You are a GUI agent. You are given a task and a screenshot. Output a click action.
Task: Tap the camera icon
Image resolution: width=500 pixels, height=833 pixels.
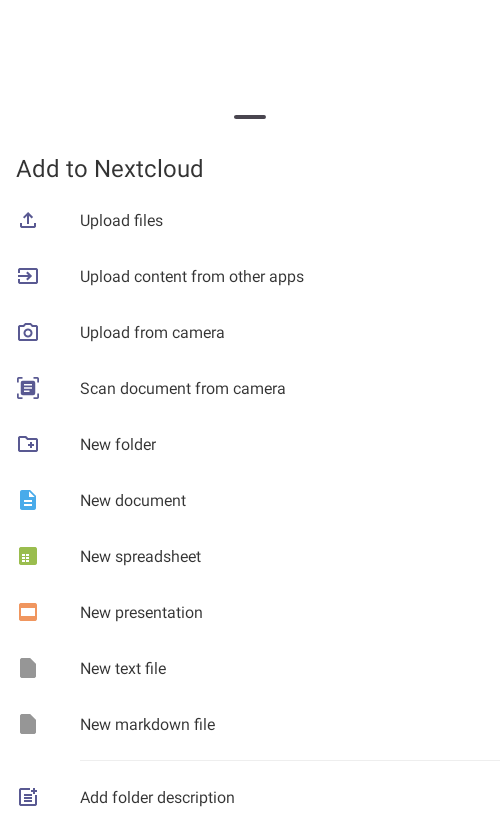(x=28, y=333)
